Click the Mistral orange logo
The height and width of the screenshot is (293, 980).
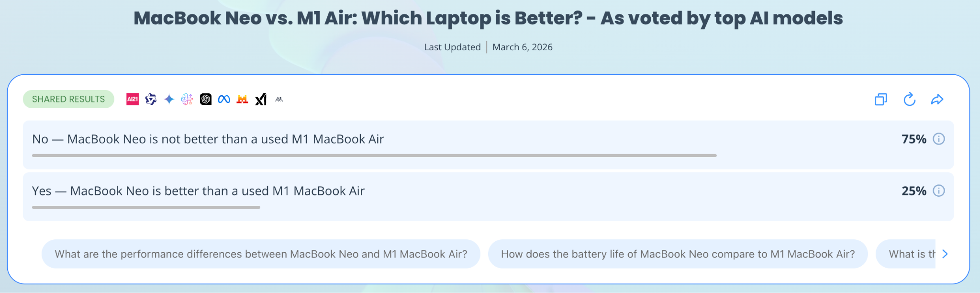click(x=242, y=99)
